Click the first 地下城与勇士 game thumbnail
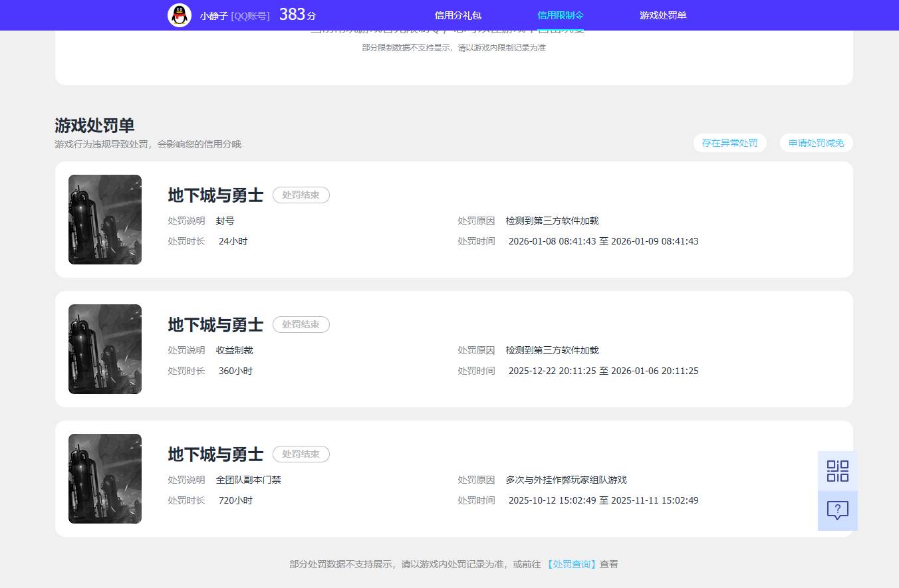This screenshot has width=899, height=588. 104,219
